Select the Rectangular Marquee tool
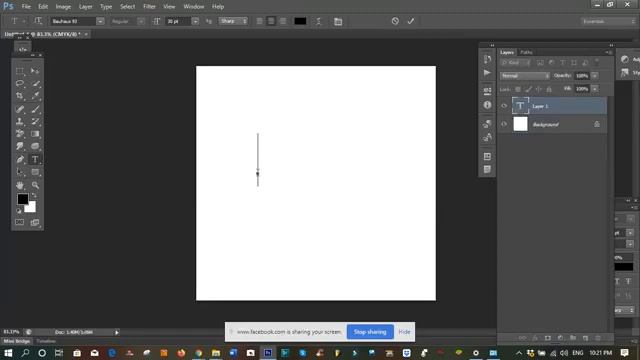Viewport: 640px width, 360px height. 20,71
